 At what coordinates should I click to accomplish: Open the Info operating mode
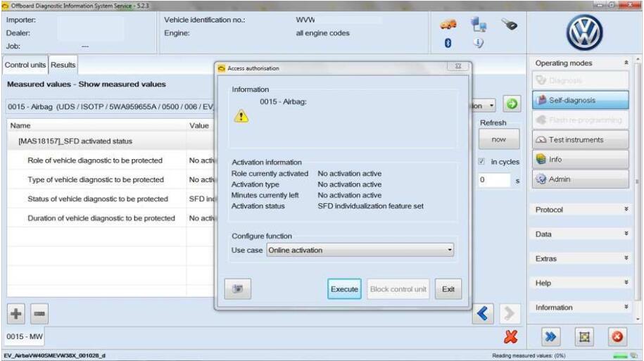click(x=581, y=159)
